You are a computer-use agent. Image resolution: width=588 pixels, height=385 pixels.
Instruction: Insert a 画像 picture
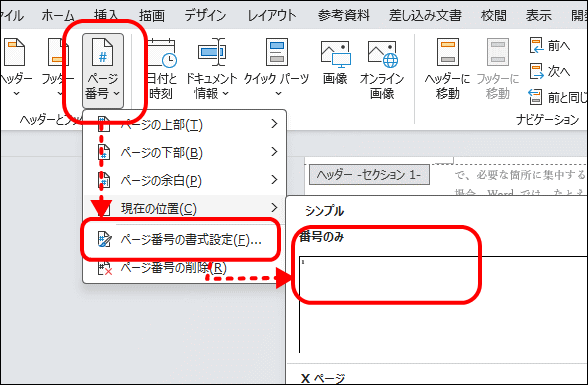[335, 62]
